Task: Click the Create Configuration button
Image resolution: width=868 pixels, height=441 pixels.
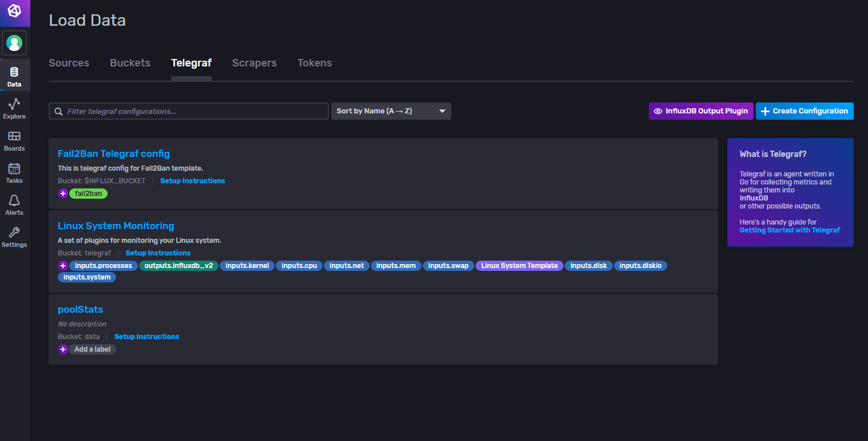Action: coord(804,111)
